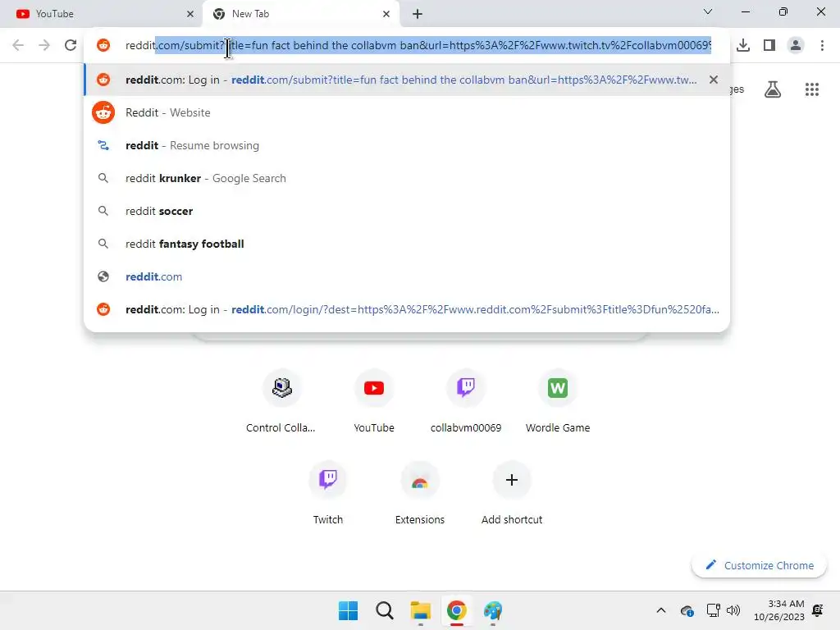Viewport: 840px width, 630px height.
Task: Choose the Reddit - Website suggestion
Action: [407, 112]
